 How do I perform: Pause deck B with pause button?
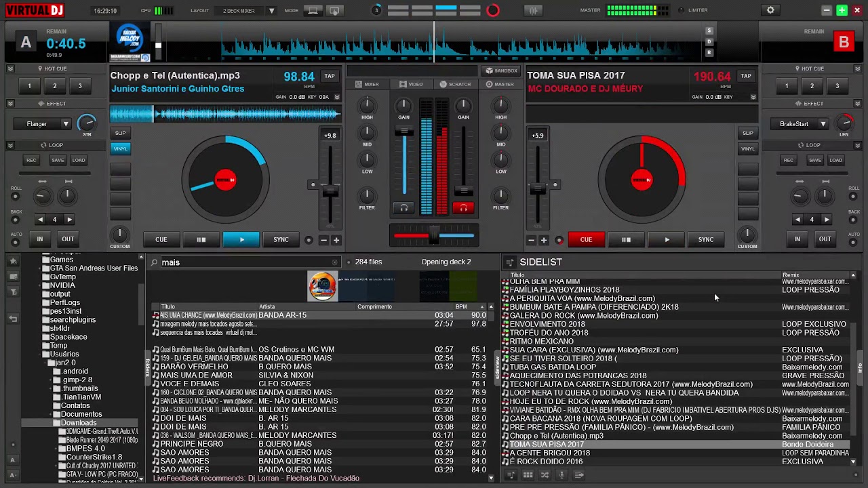point(626,239)
